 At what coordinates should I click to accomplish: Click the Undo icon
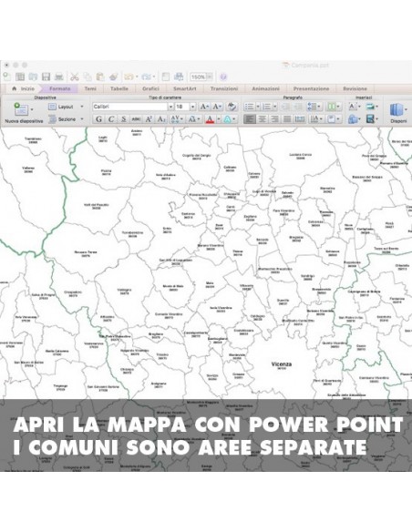tap(129, 77)
